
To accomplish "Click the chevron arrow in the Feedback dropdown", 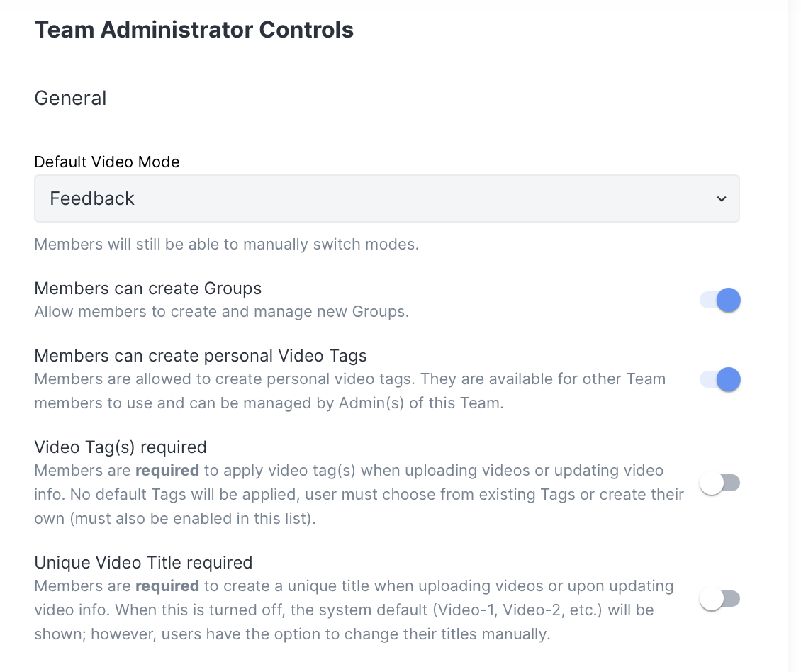I will click(x=721, y=199).
